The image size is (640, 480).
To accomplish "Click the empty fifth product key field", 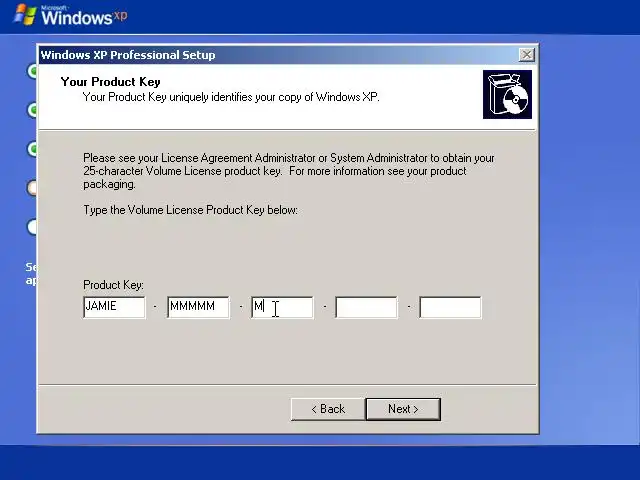I will click(450, 307).
